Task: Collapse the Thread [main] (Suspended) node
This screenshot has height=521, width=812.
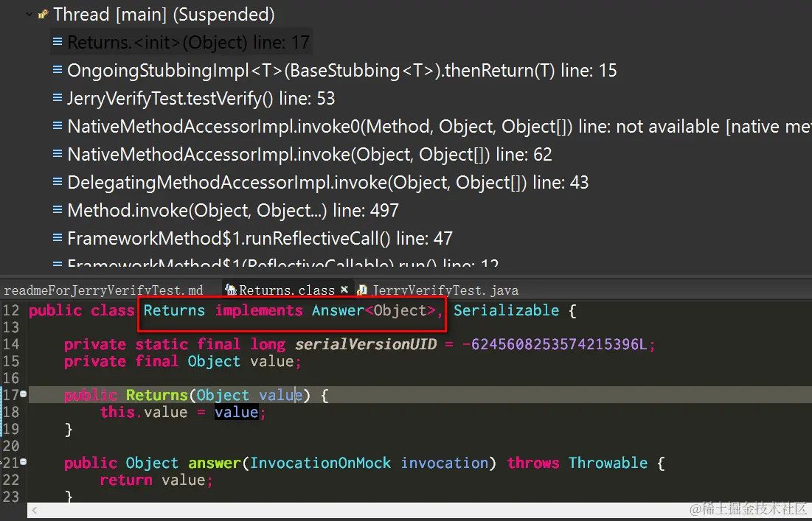Action: click(x=29, y=15)
